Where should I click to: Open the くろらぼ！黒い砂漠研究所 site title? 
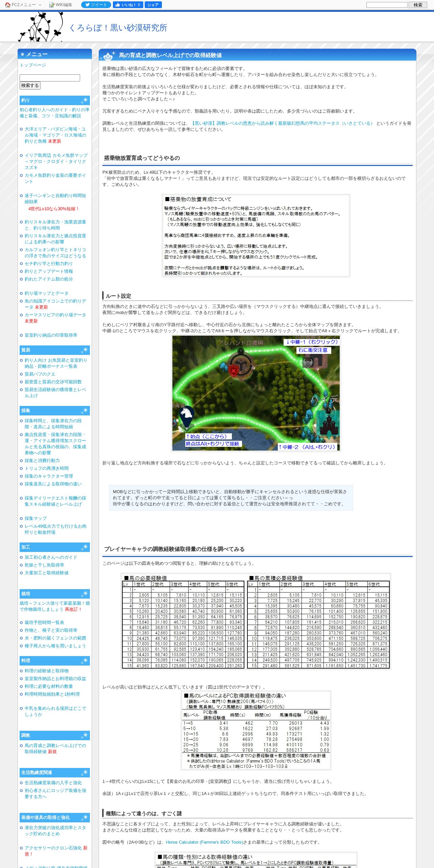tap(118, 28)
